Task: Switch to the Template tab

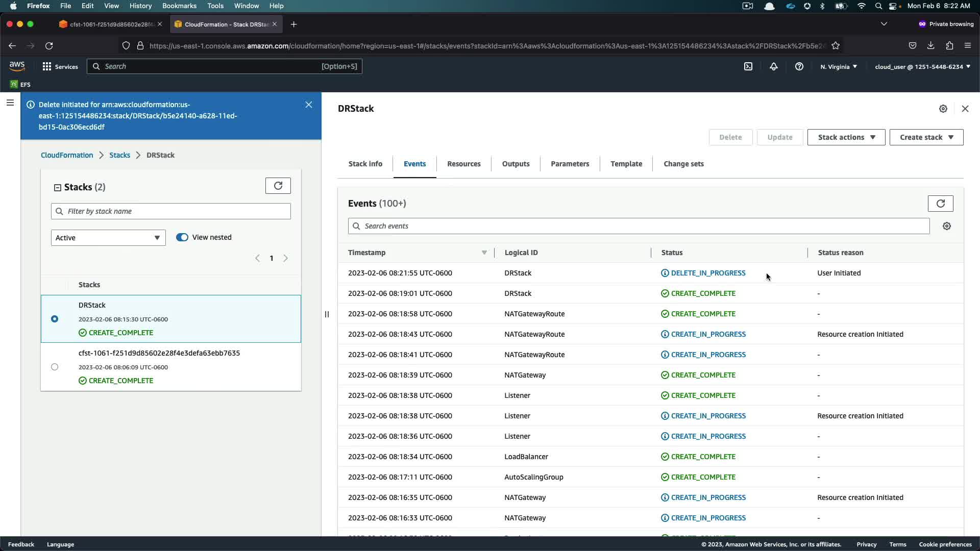Action: click(x=626, y=164)
